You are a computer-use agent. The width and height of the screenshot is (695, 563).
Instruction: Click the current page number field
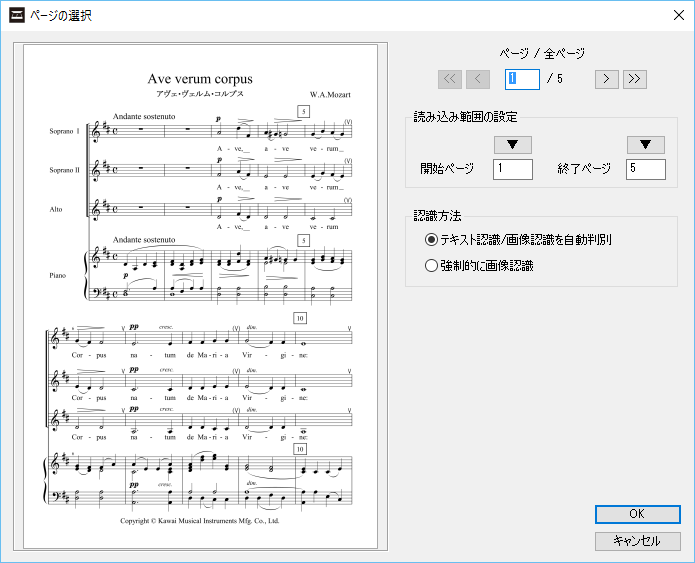[x=522, y=79]
